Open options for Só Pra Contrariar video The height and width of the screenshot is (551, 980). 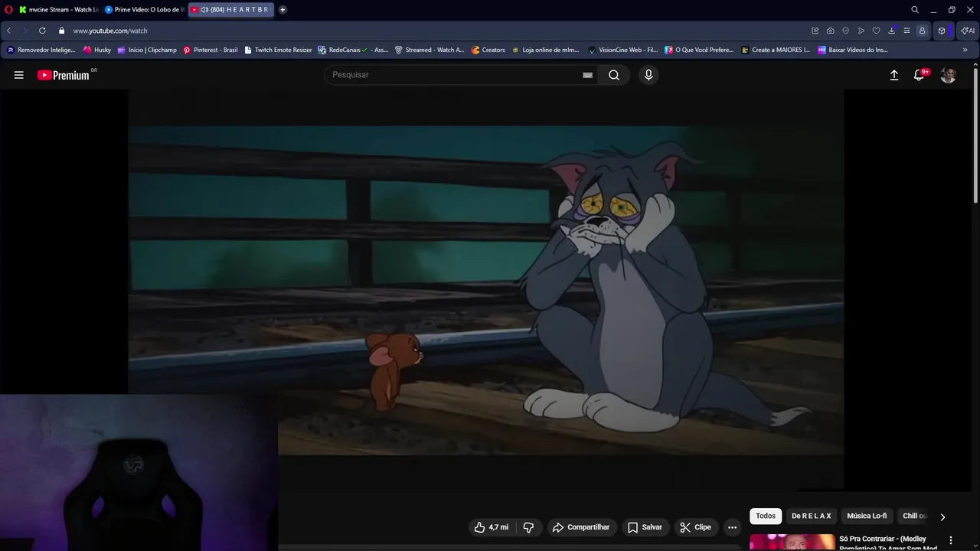[x=951, y=540]
